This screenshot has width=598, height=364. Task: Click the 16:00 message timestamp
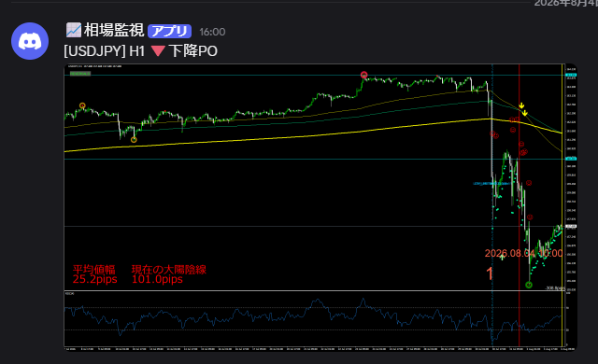pyautogui.click(x=212, y=32)
